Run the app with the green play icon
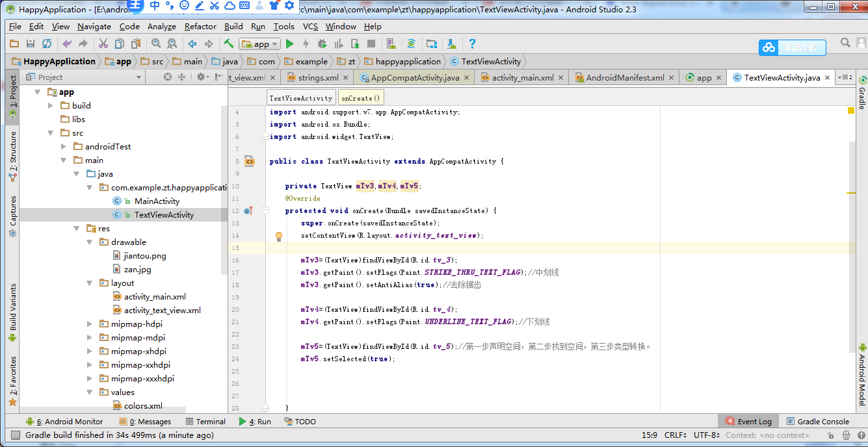868x447 pixels. pos(290,44)
